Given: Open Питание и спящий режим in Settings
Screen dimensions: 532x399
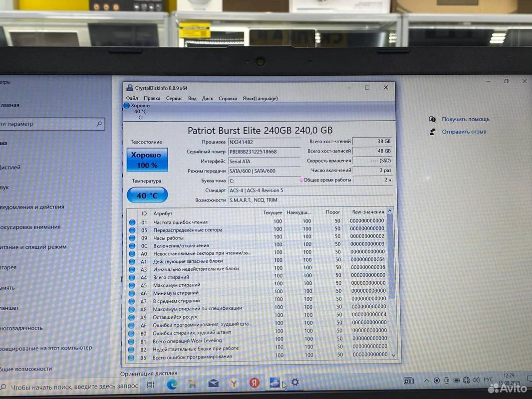Looking at the screenshot, I should click(33, 247).
